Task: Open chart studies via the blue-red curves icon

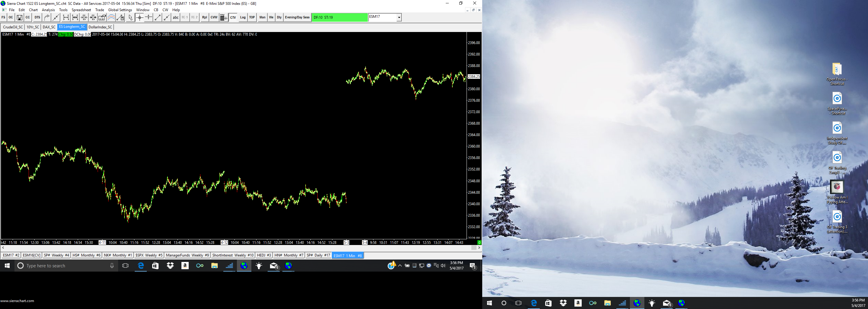Action: pyautogui.click(x=111, y=18)
